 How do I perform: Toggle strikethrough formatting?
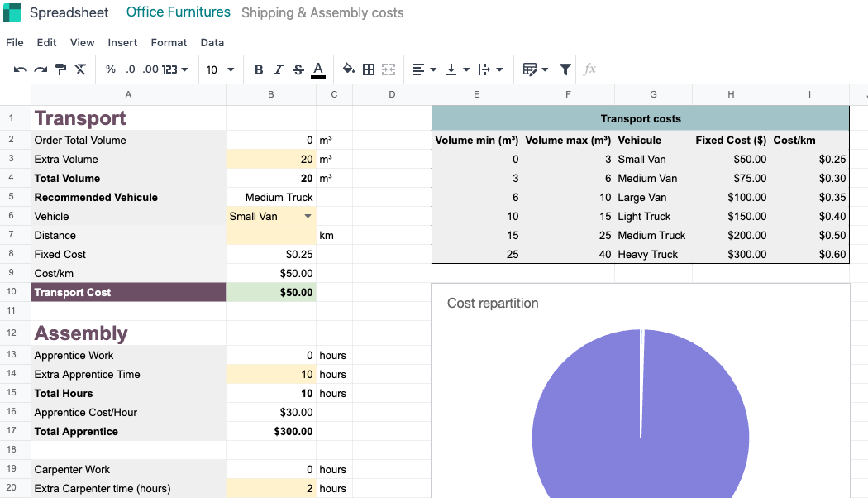pyautogui.click(x=298, y=69)
